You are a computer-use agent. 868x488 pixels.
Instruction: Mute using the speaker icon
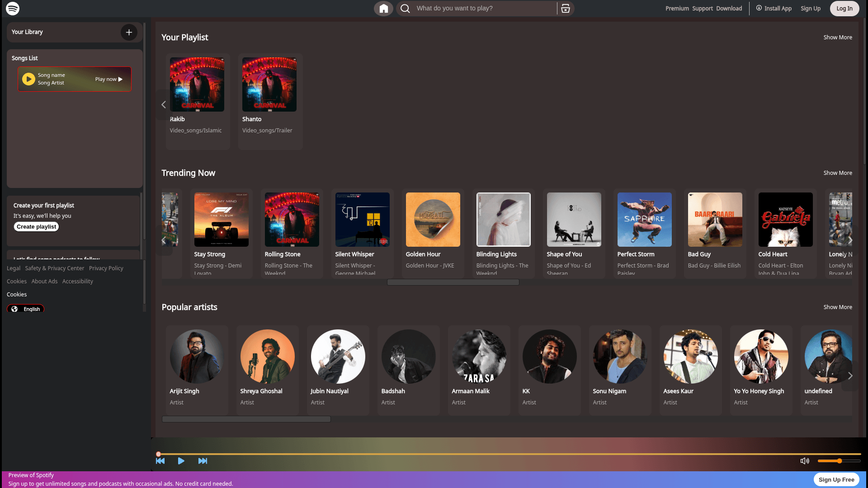(x=805, y=461)
